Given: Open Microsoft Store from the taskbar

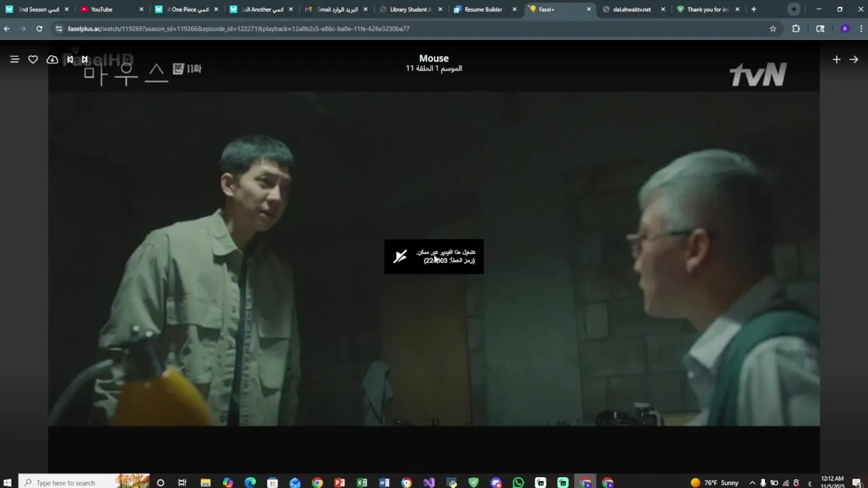Looking at the screenshot, I should pos(273,483).
